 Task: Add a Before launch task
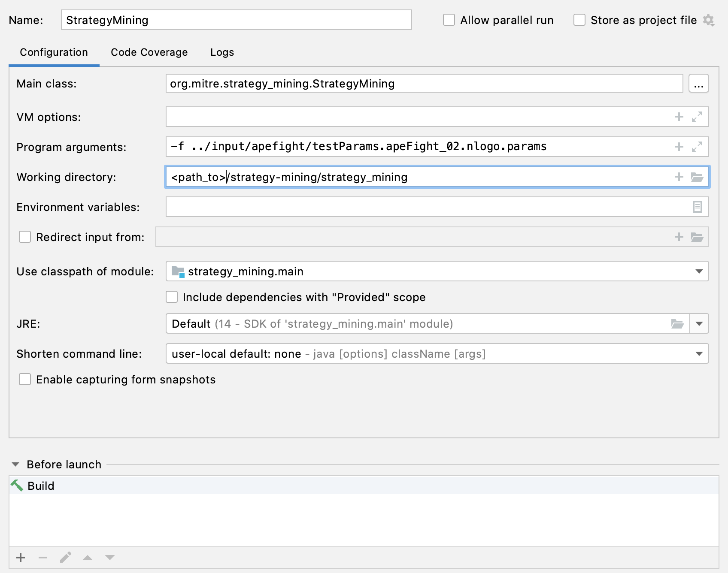coord(21,558)
